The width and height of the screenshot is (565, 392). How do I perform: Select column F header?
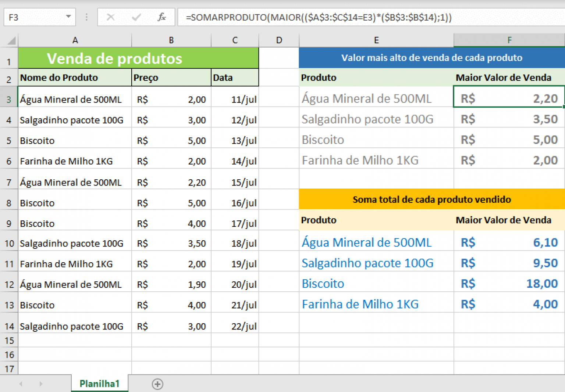pyautogui.click(x=509, y=40)
